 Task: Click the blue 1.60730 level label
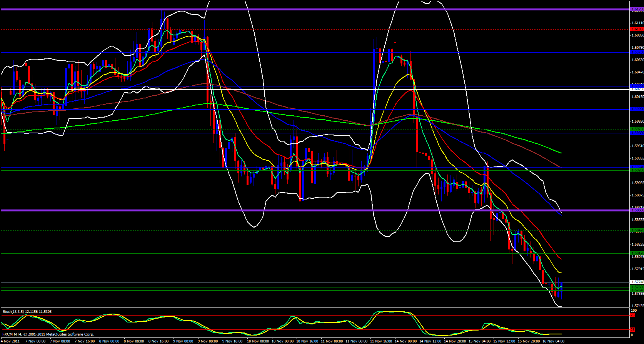pos(637,52)
